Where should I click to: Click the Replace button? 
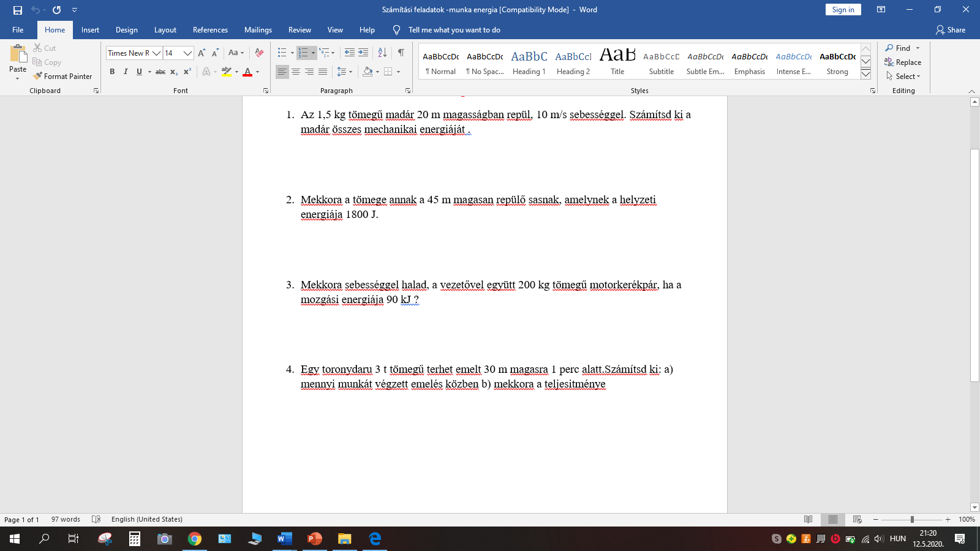pos(903,62)
